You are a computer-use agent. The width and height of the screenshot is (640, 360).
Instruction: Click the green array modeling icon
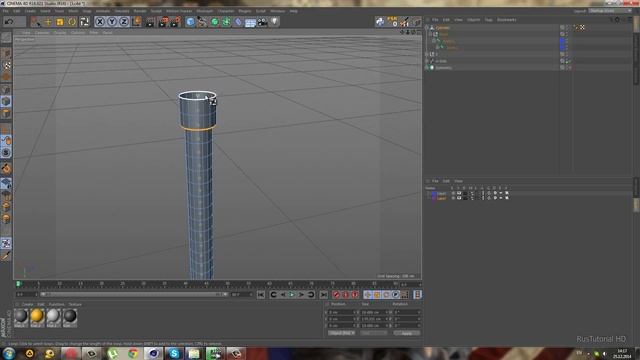coord(226,21)
